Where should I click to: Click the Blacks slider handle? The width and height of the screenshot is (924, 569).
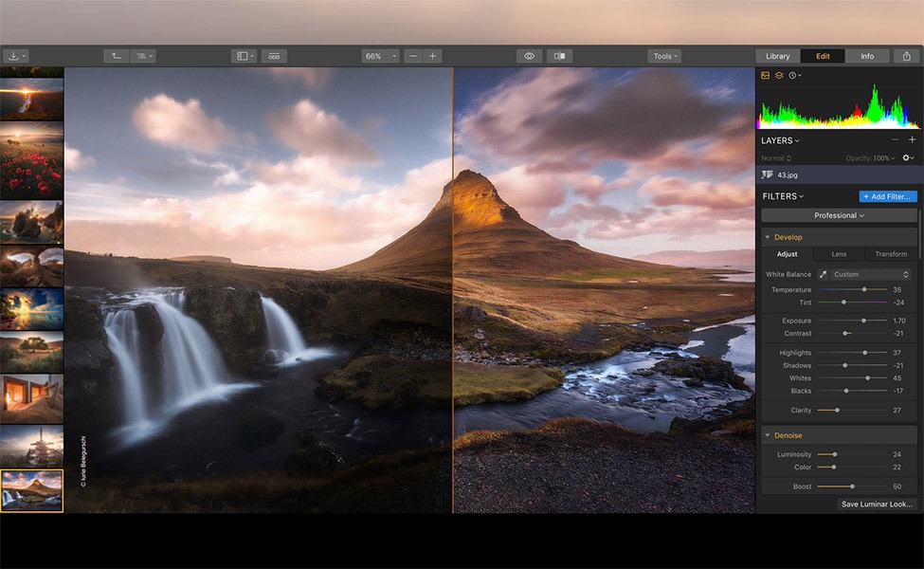(846, 391)
